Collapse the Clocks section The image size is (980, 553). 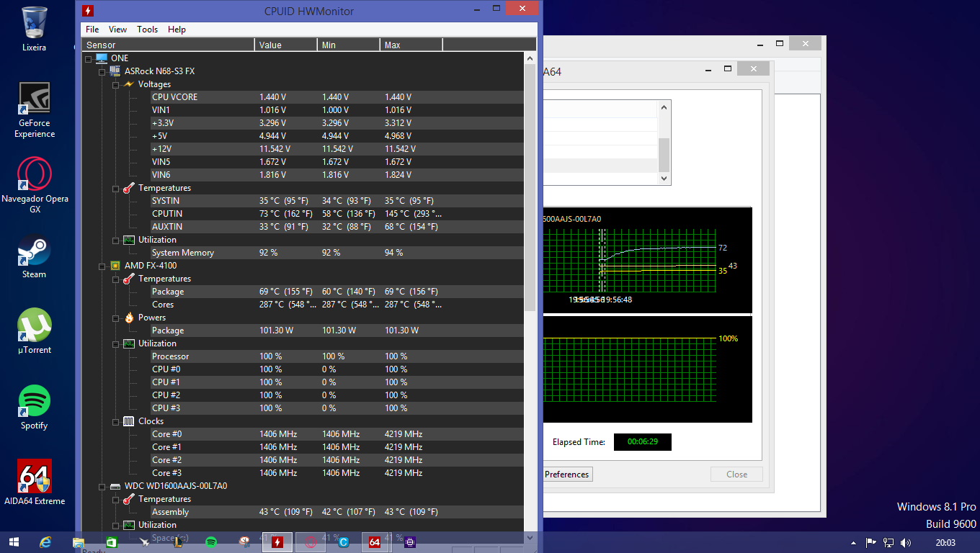(x=115, y=421)
